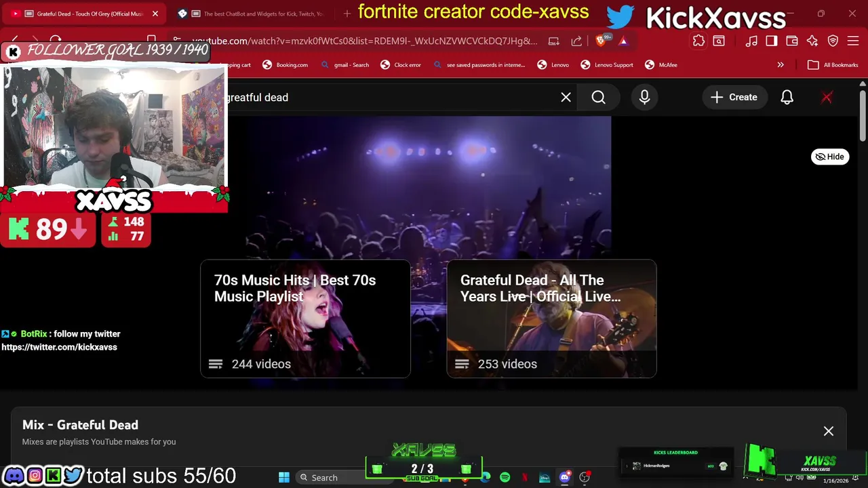Open the Windows Start menu
The height and width of the screenshot is (488, 868).
point(284,477)
